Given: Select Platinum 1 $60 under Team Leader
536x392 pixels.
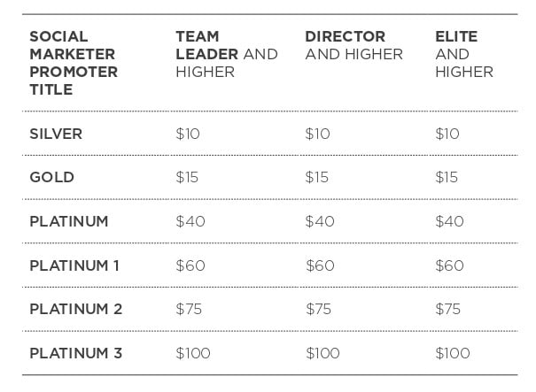Looking at the screenshot, I should tap(190, 265).
